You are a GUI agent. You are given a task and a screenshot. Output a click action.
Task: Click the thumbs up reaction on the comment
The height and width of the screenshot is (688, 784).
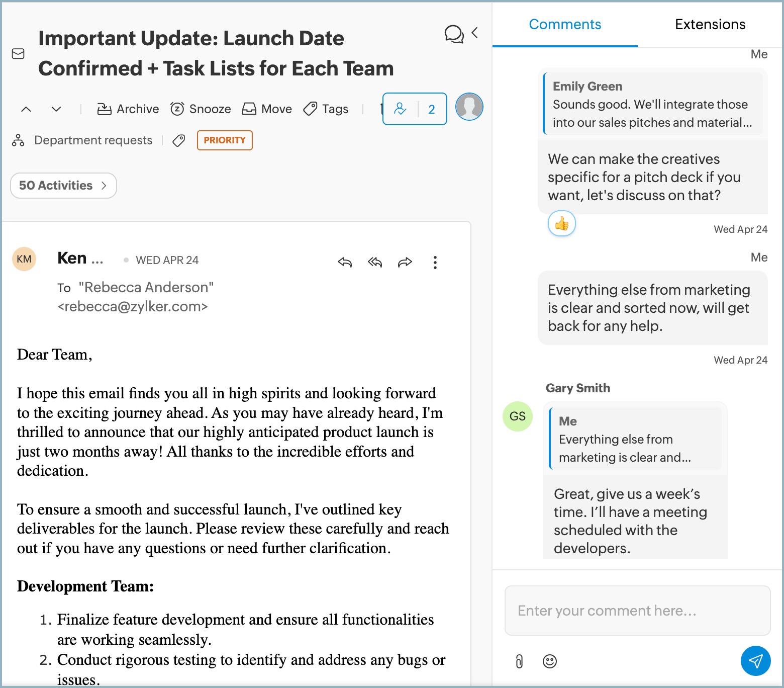click(x=561, y=223)
